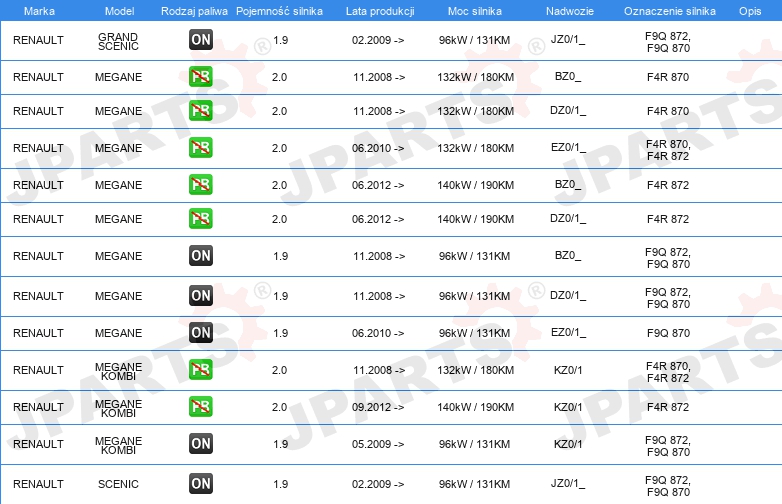This screenshot has width=782, height=504.
Task: Click ON icon in MEGANE 1.9 BZ0_ row
Action: click(201, 255)
